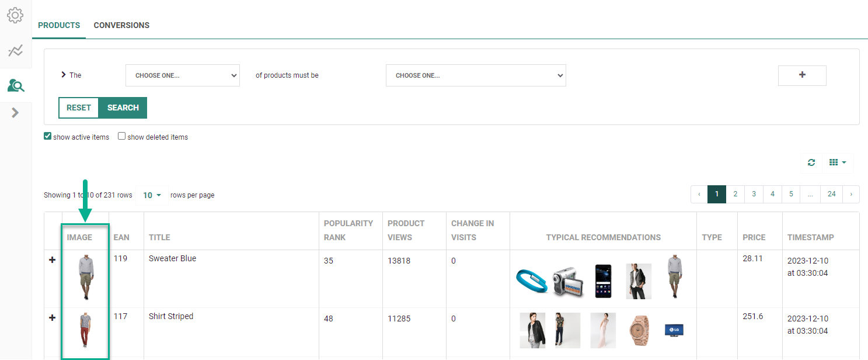Select the product search sidebar icon
This screenshot has width=868, height=360.
tap(16, 86)
